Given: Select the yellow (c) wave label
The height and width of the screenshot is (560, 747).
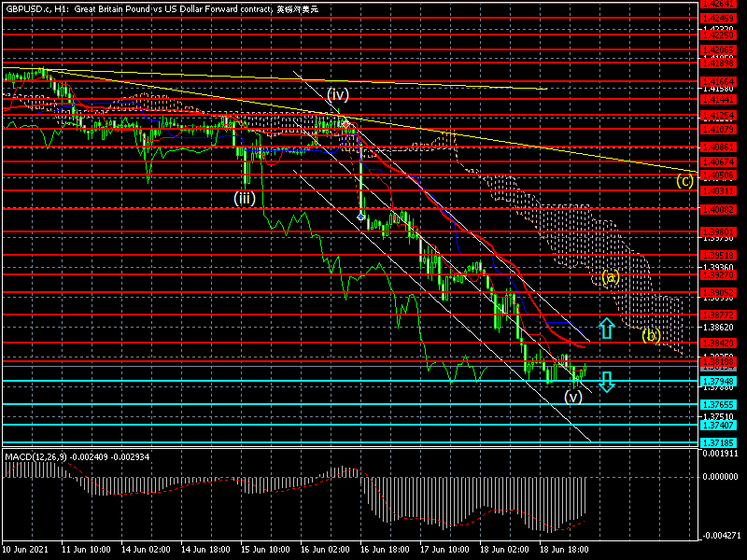Looking at the screenshot, I should (684, 180).
